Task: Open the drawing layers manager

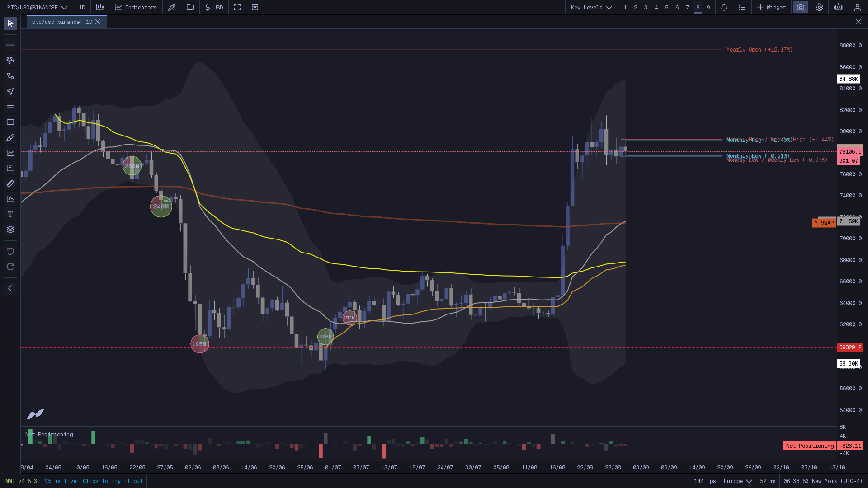Action: pyautogui.click(x=10, y=230)
